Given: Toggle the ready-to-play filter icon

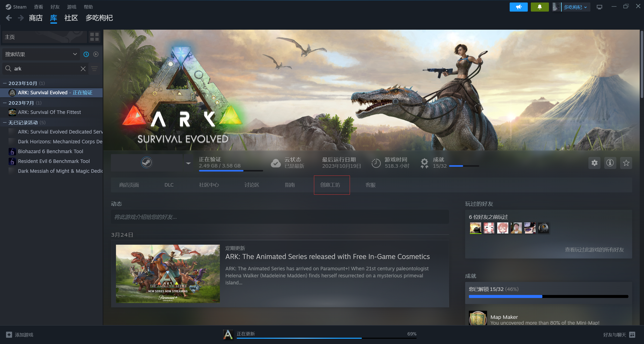Looking at the screenshot, I should coord(96,54).
